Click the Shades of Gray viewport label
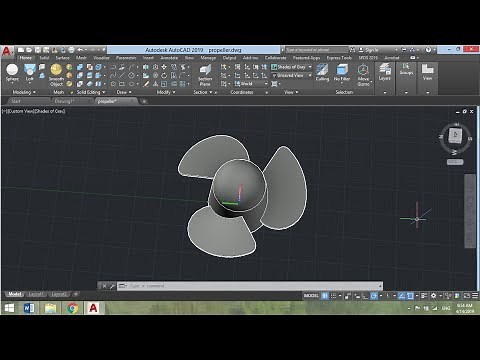Image resolution: width=480 pixels, height=360 pixels. pyautogui.click(x=50, y=111)
